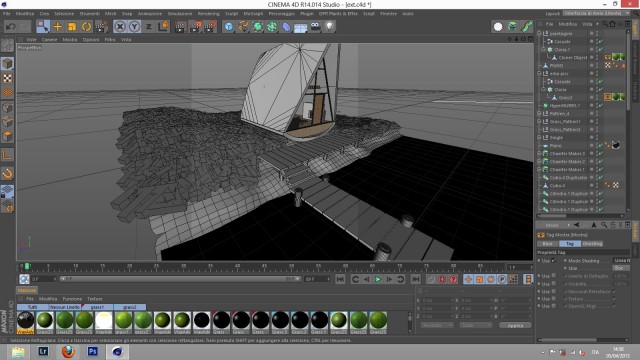Viewport: 640px width, 360px height.
Task: Toggle Y axis lock
Action: [134, 27]
